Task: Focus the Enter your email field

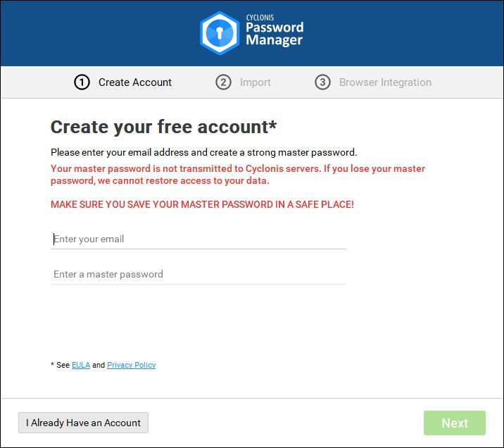Action: pyautogui.click(x=199, y=239)
